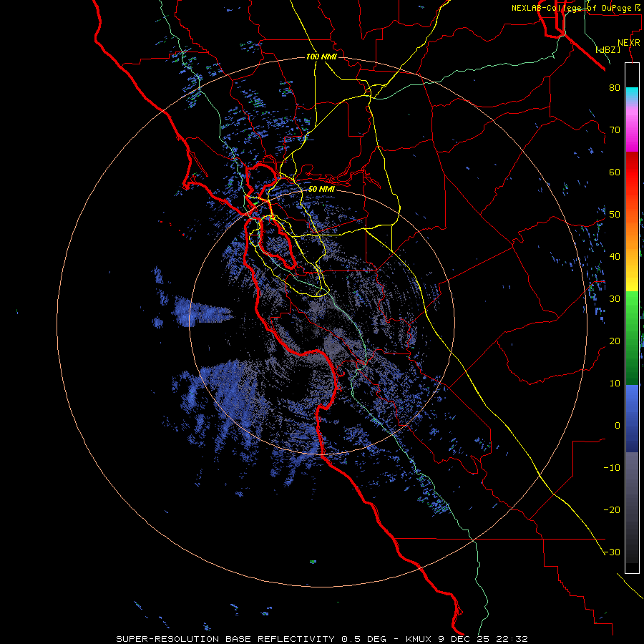Click the NEXR label above the scale
The width and height of the screenshot is (644, 644).
[629, 43]
